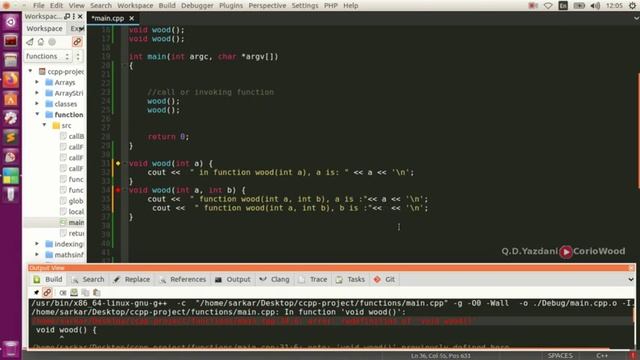
Task: Click the C++ language status entry
Action: [602, 356]
